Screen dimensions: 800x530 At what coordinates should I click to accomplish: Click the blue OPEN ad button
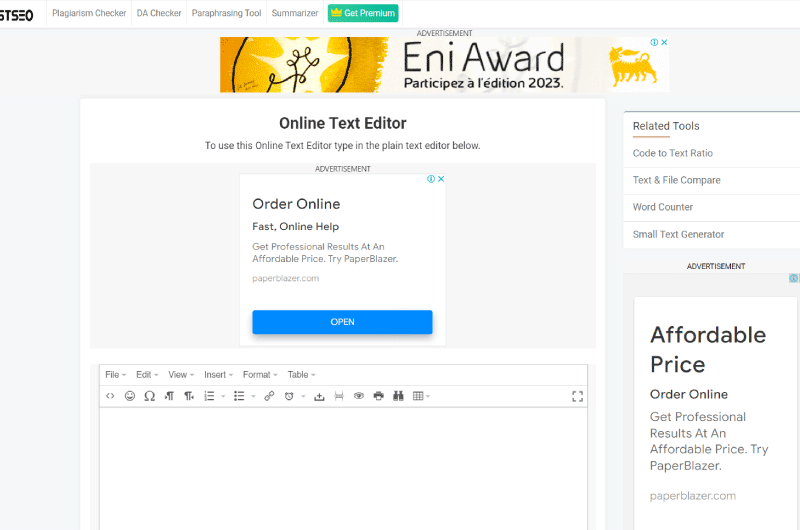342,322
